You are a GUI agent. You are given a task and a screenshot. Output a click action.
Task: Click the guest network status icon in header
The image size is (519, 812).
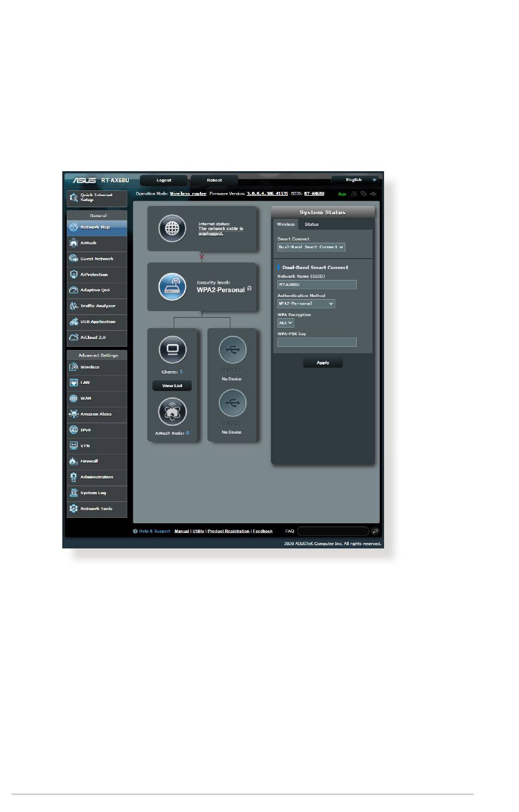click(353, 194)
